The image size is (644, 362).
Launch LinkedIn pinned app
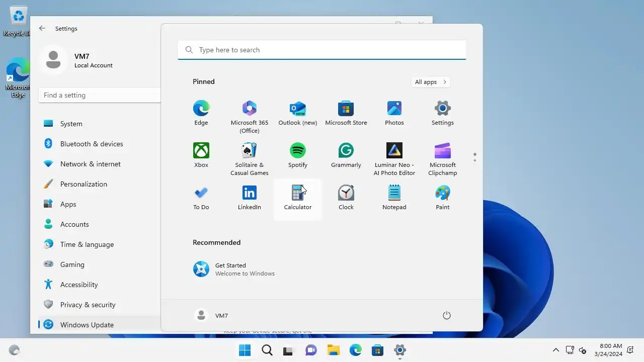point(249,198)
